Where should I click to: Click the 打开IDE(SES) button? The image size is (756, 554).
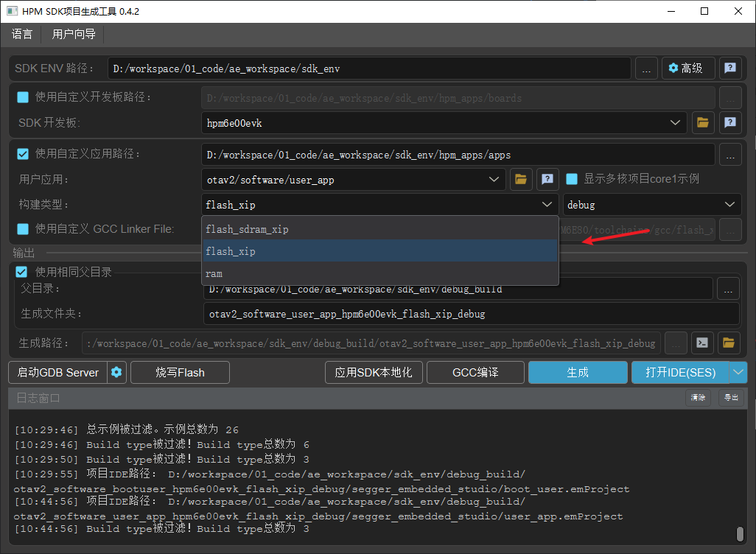[x=680, y=372]
